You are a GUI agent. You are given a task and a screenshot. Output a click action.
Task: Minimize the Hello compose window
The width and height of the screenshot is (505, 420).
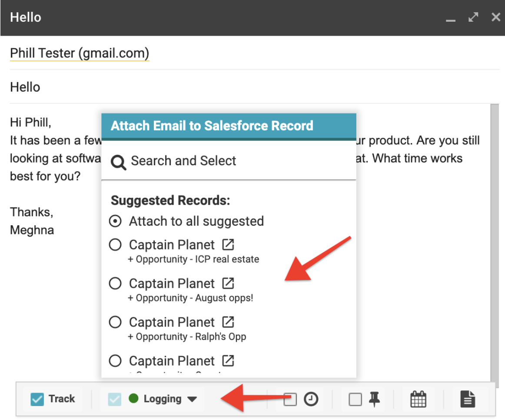[x=451, y=20]
